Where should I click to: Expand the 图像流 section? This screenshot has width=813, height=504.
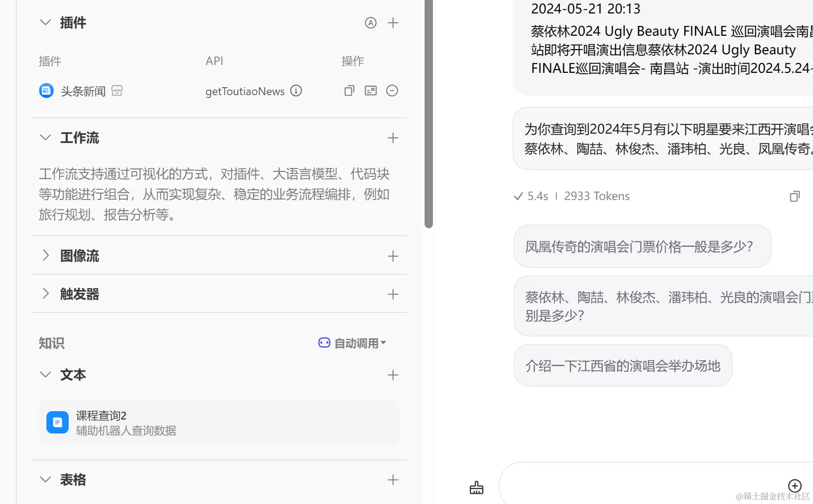coord(45,255)
